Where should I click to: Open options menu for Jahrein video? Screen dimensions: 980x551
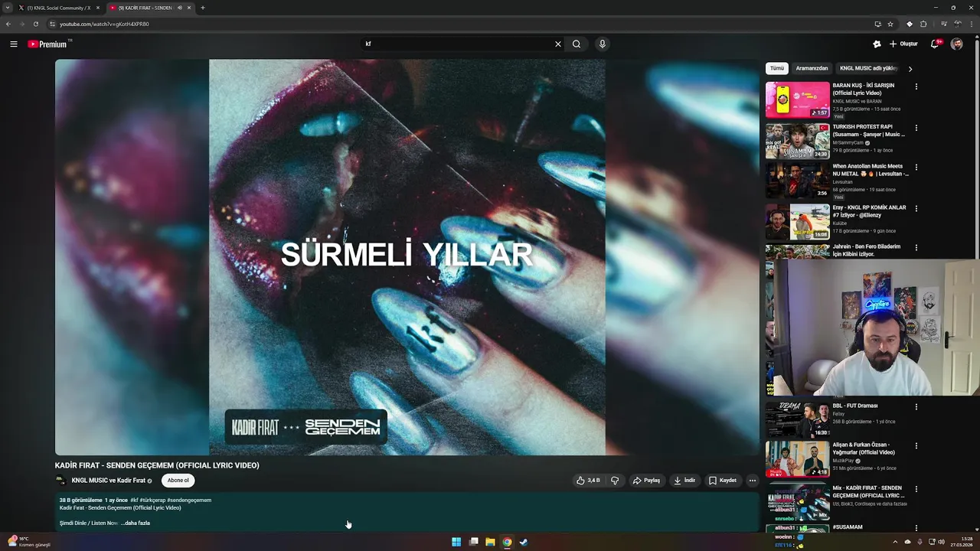pyautogui.click(x=916, y=248)
